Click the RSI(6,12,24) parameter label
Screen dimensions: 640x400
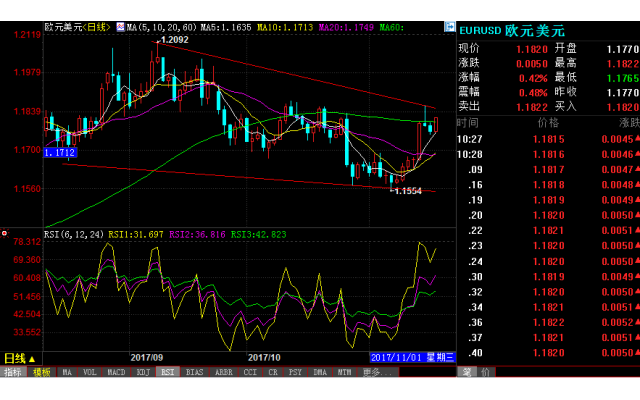point(74,234)
